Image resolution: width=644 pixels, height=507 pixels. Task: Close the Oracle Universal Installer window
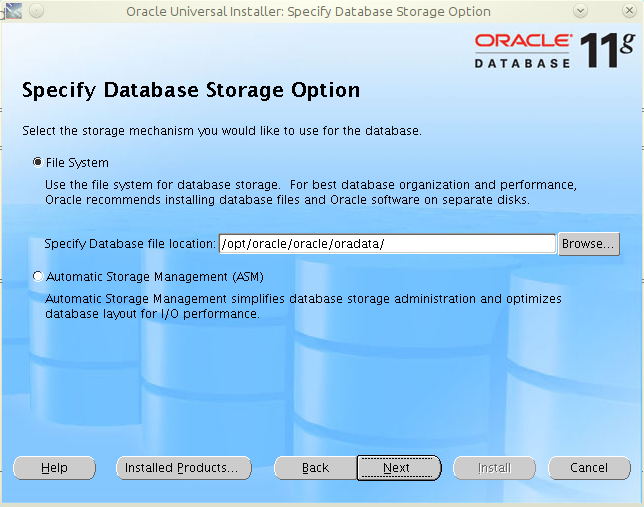tap(629, 11)
